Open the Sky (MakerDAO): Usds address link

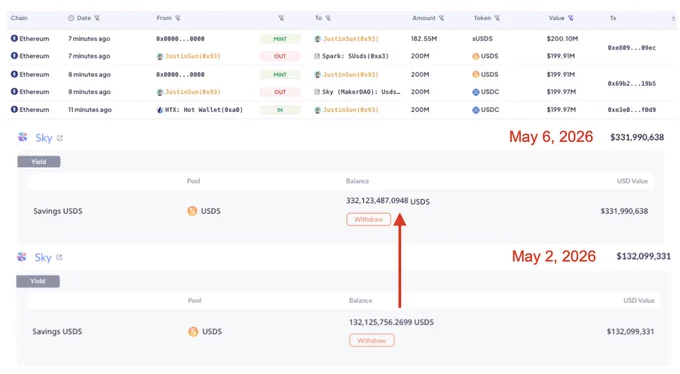(x=361, y=92)
